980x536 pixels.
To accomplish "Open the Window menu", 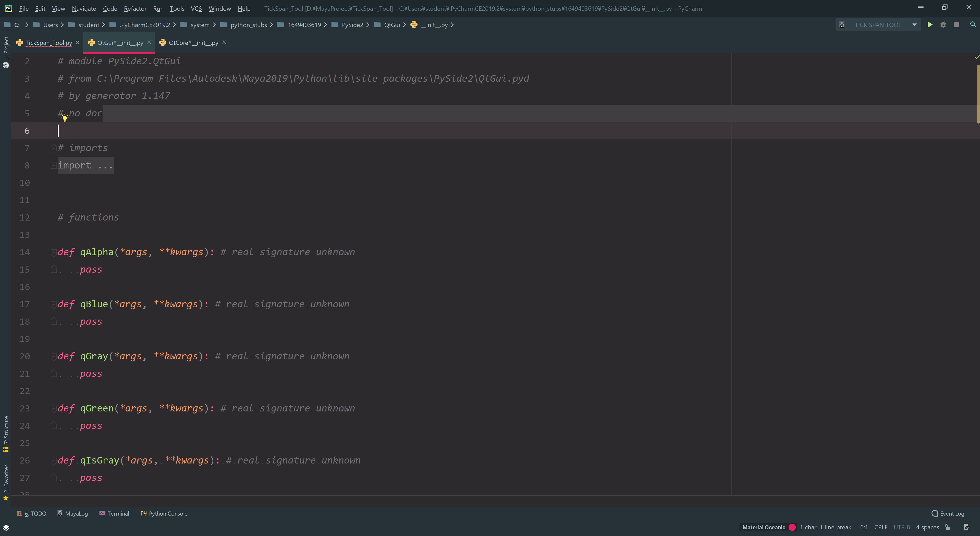I will tap(219, 8).
